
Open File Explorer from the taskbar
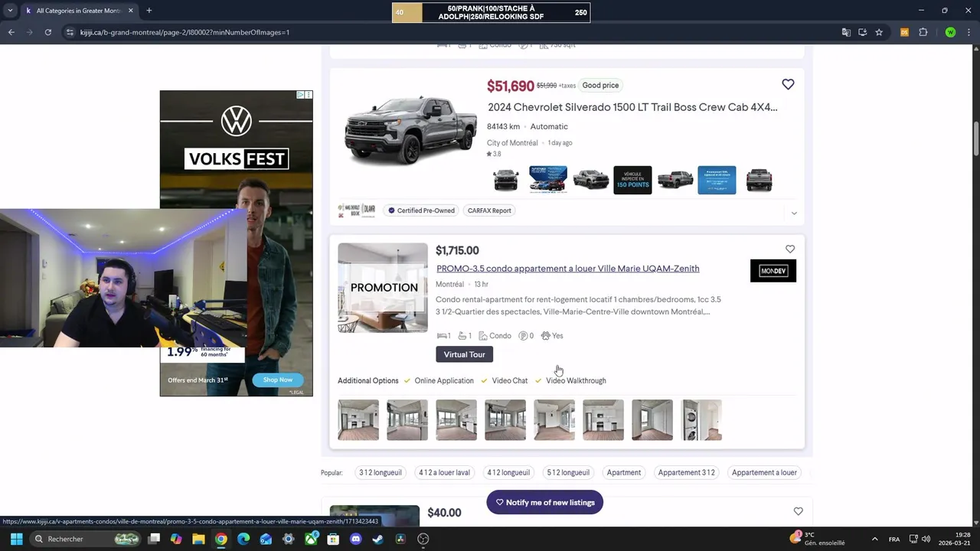(198, 539)
